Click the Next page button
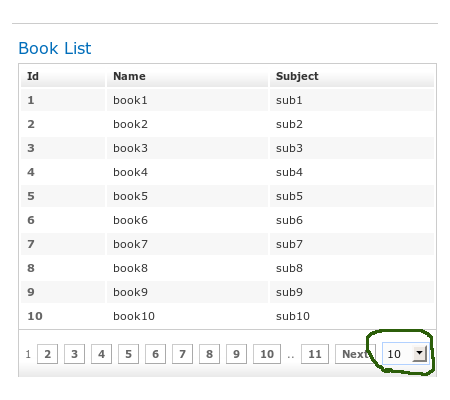Image resolution: width=450 pixels, height=400 pixels. tap(355, 354)
